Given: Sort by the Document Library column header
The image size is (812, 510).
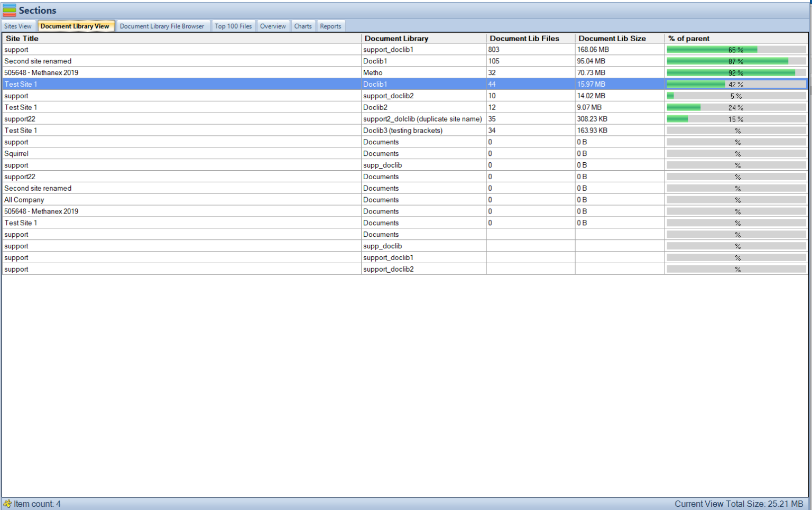Looking at the screenshot, I should click(396, 38).
